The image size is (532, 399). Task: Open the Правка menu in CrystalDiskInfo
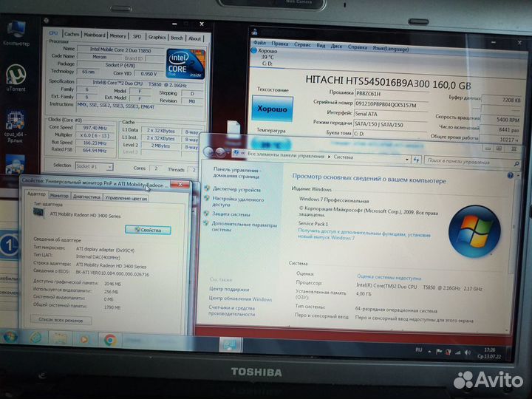[x=280, y=44]
